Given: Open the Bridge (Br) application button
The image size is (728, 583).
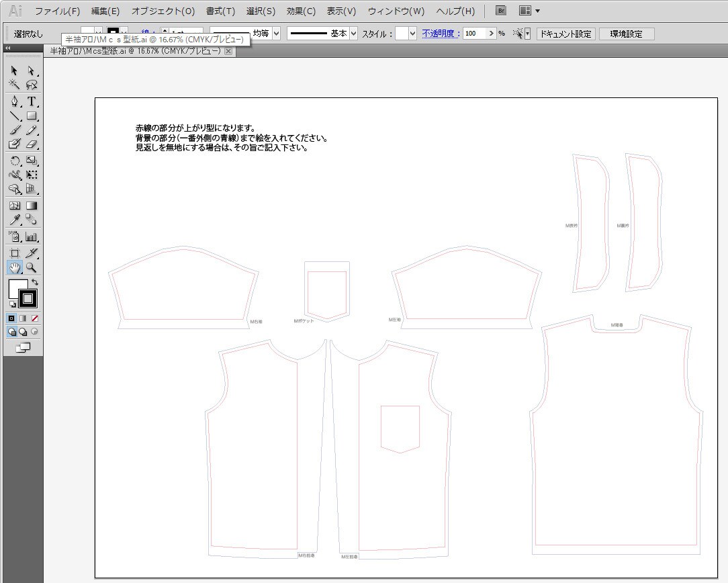Looking at the screenshot, I should [500, 11].
